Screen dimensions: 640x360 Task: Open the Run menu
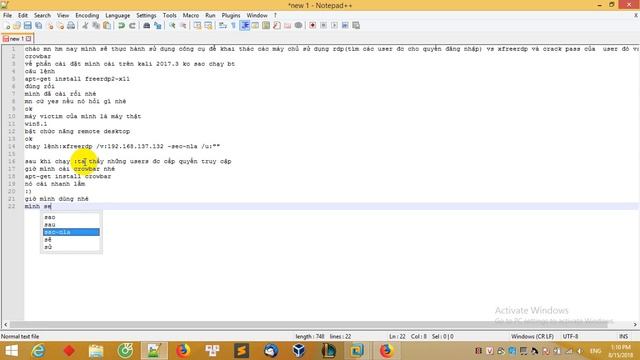click(x=210, y=16)
